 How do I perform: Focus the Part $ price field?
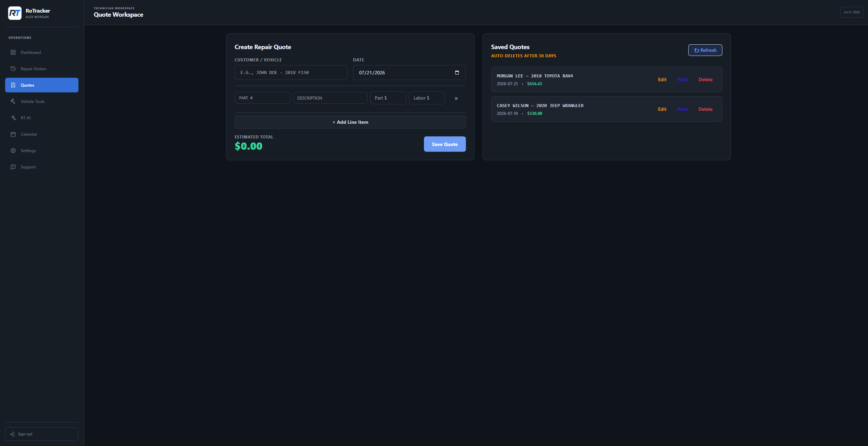click(388, 98)
